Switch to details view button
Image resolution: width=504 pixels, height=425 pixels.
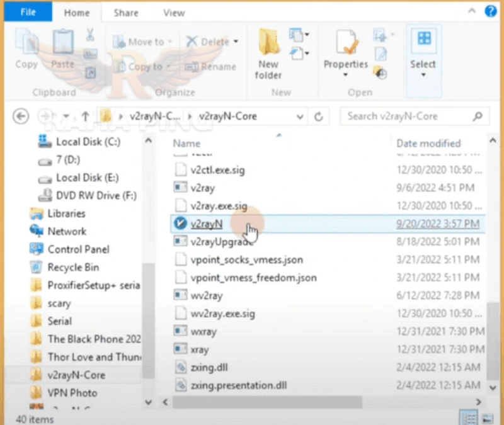click(x=470, y=419)
